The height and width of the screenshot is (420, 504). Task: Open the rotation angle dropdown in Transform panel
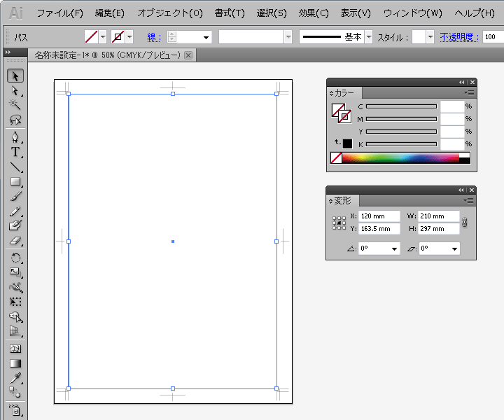(x=395, y=248)
